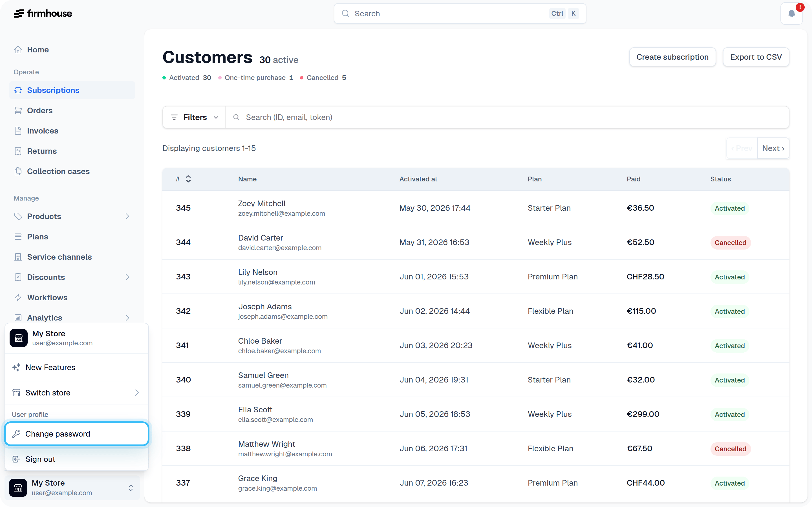Viewport: 812px width, 507px height.
Task: Click the Returns sidebar icon
Action: [18, 151]
